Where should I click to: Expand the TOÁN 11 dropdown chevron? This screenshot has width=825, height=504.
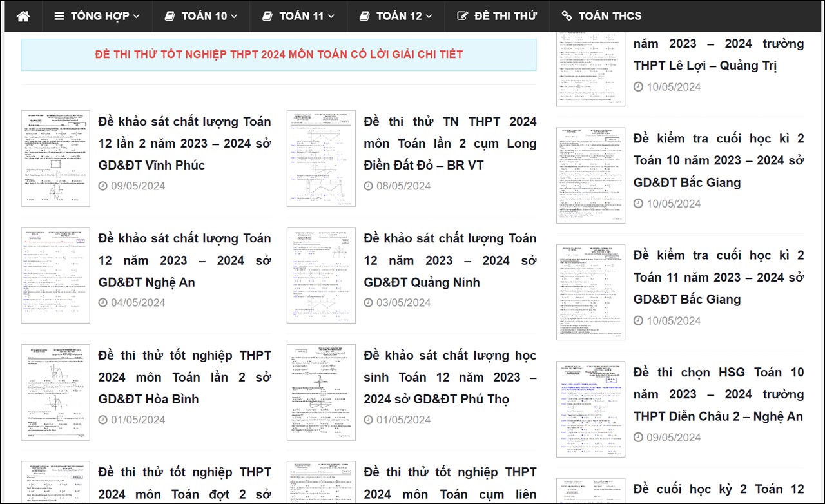[x=331, y=17]
